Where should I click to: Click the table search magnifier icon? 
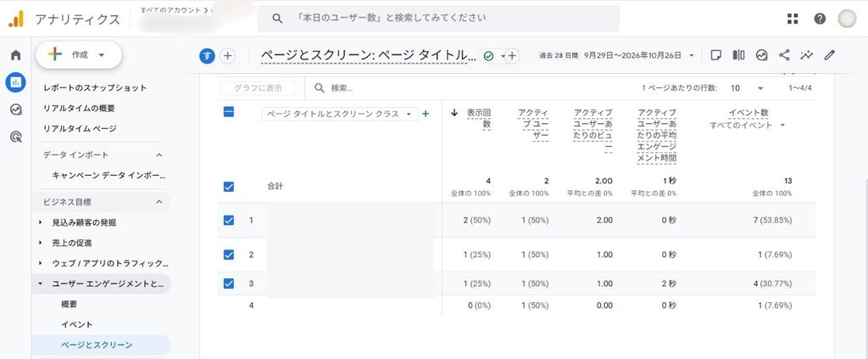click(319, 88)
